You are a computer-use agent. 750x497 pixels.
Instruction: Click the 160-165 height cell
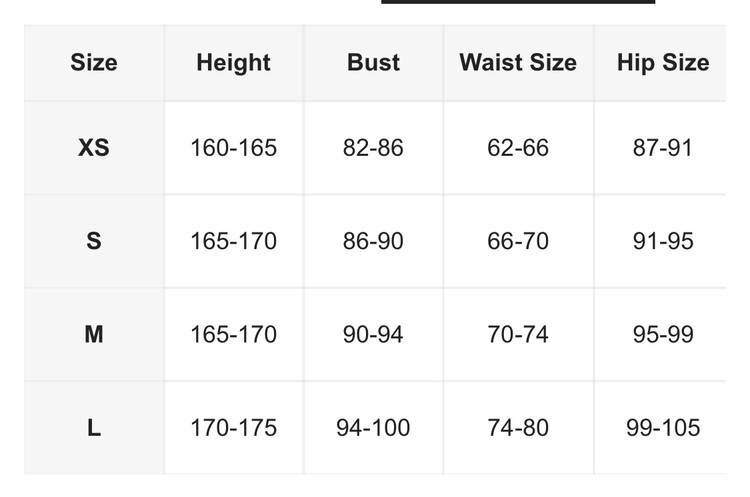coord(233,148)
